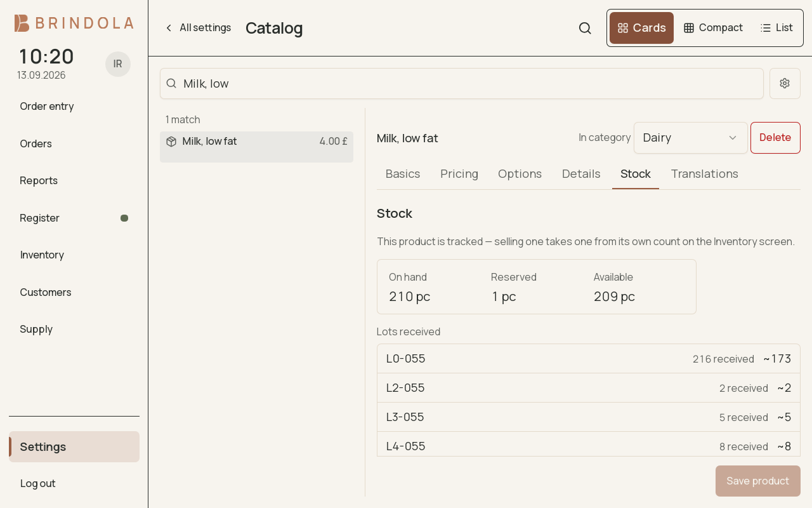
Task: Click the IR user avatar
Action: (118, 64)
